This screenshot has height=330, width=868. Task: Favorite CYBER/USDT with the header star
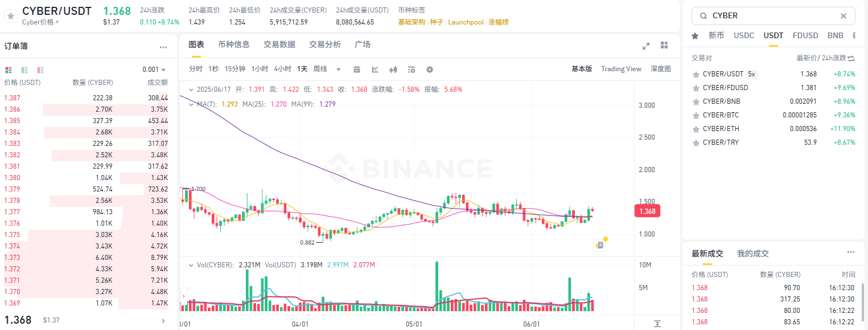pyautogui.click(x=10, y=16)
